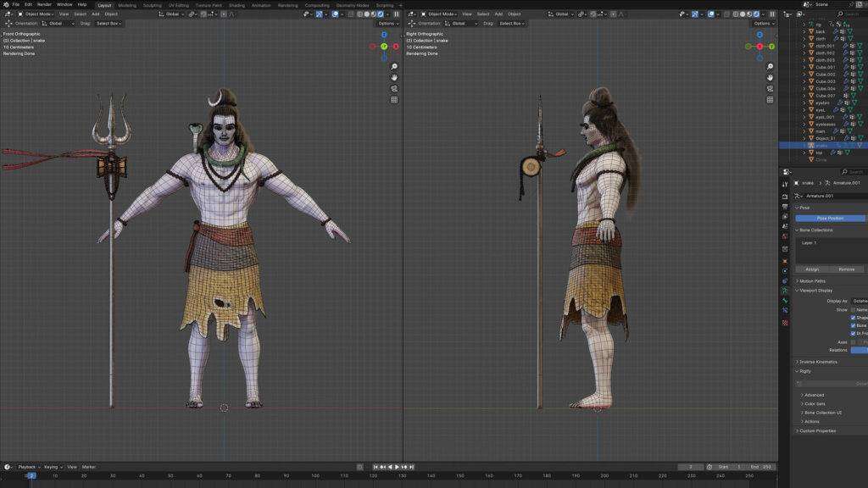Click Pose Position button

[x=830, y=218]
